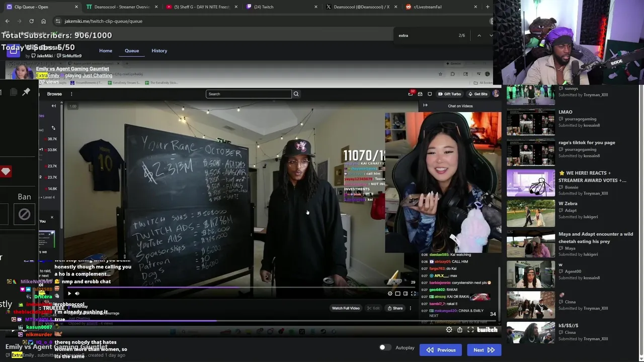Select the Queue tab

(x=132, y=51)
